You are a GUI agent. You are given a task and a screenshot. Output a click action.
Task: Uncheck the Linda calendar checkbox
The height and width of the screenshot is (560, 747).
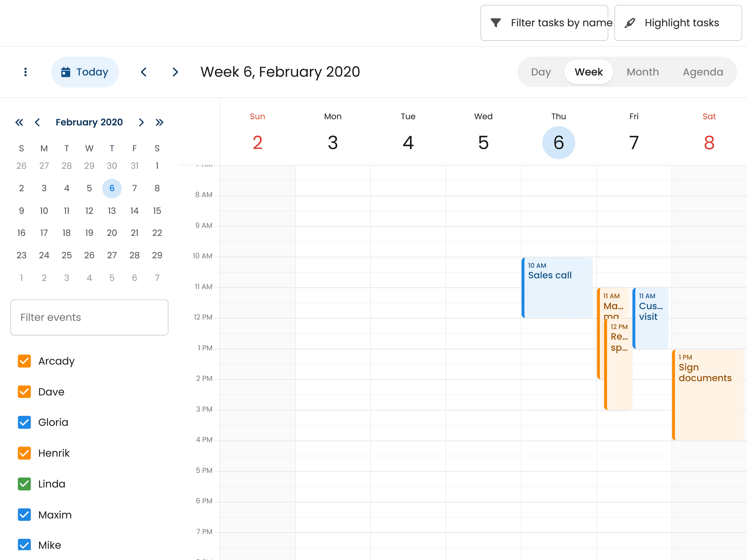[x=24, y=484]
